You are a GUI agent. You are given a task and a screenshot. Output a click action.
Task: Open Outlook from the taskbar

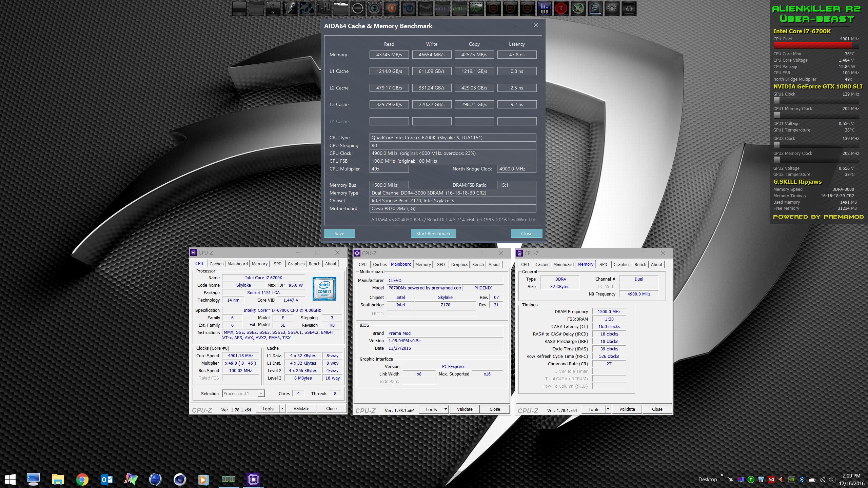point(107,479)
